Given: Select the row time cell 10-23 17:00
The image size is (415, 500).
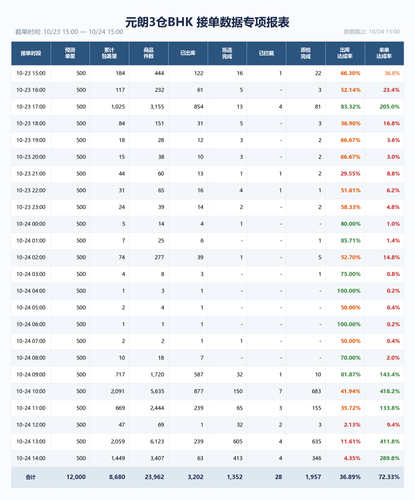Looking at the screenshot, I should 31,107.
